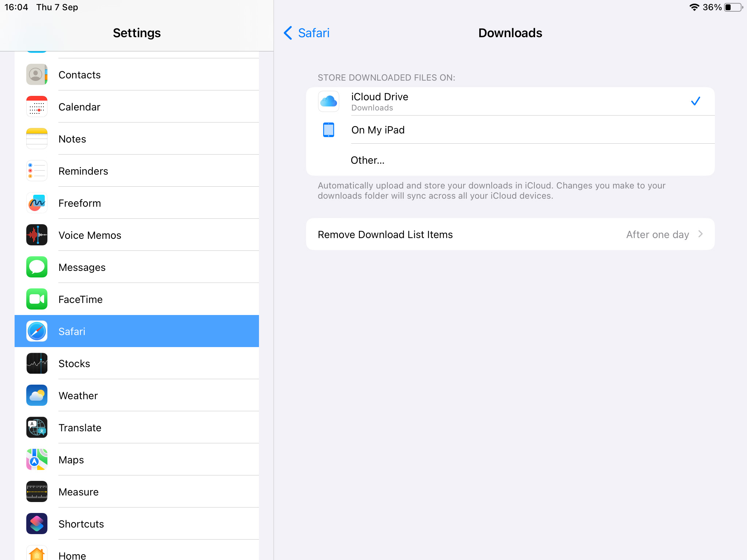Viewport: 747px width, 560px height.
Task: Open Messages settings row
Action: click(137, 267)
